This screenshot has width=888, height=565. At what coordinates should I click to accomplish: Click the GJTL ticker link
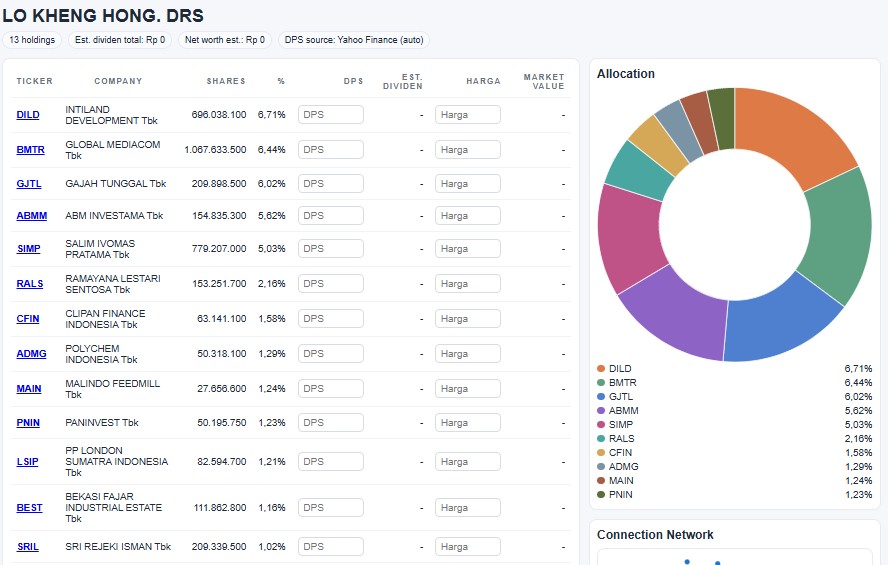(x=28, y=184)
